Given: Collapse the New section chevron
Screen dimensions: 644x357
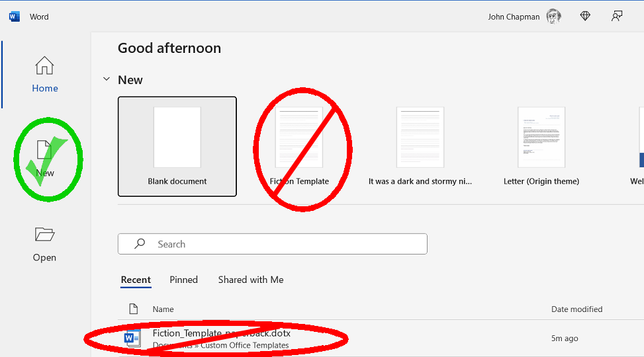Looking at the screenshot, I should coord(106,79).
